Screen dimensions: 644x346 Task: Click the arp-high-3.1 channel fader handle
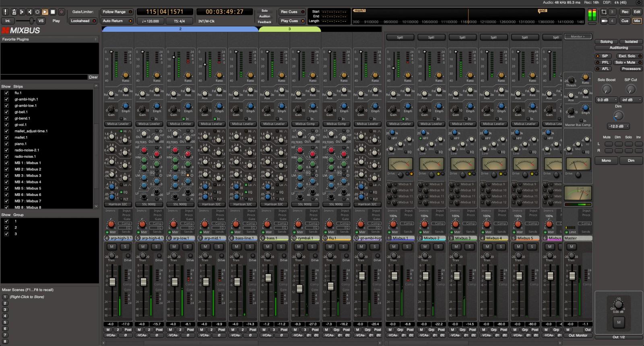pos(112,282)
